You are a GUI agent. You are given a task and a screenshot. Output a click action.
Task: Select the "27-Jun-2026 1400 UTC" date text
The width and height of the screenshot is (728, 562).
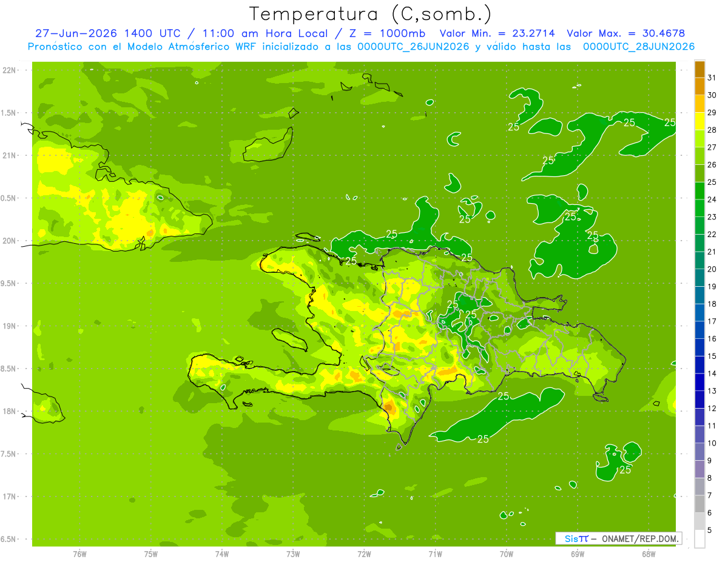108,33
